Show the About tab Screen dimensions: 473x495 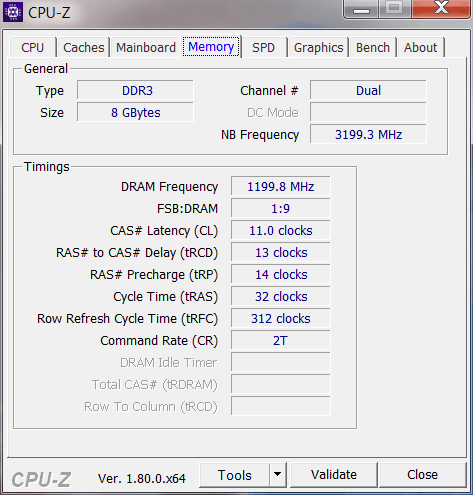(420, 47)
